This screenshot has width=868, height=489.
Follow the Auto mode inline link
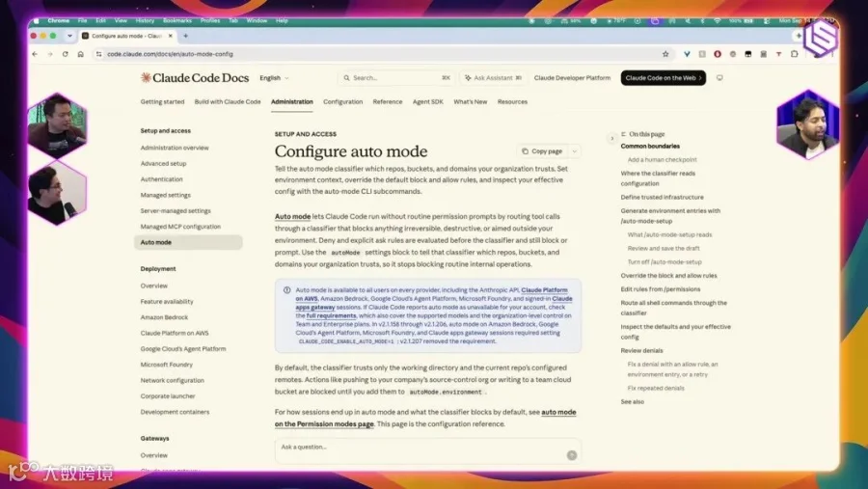(x=292, y=217)
